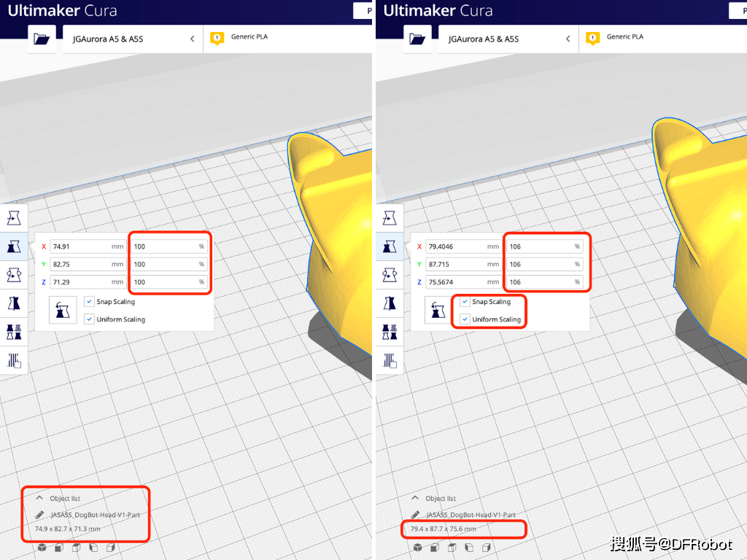Image resolution: width=747 pixels, height=560 pixels.
Task: Click pencil edit icon beside left object name
Action: 39,515
